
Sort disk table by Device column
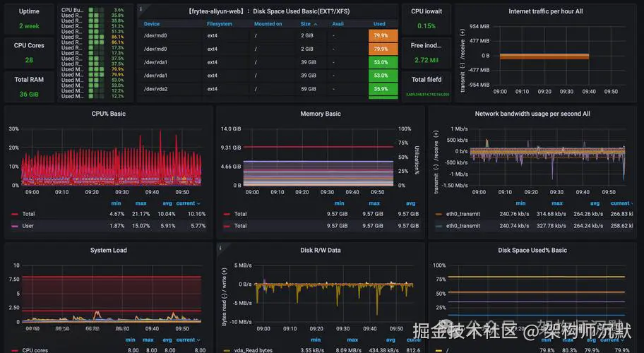click(x=152, y=24)
